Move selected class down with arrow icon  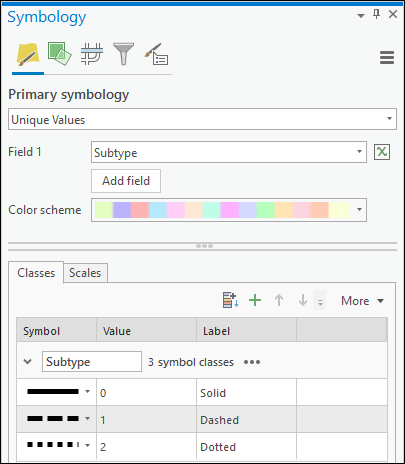303,300
